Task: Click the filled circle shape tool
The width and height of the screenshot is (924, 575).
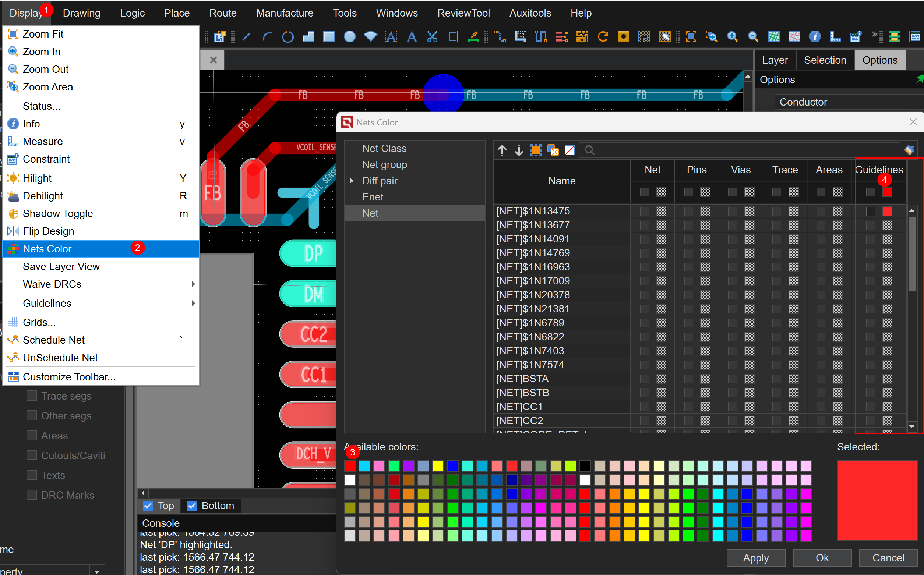Action: coord(349,37)
